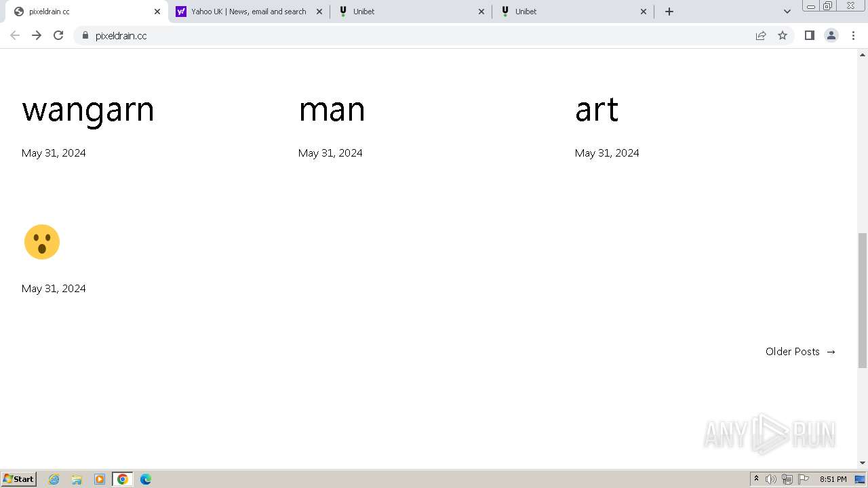Image resolution: width=868 pixels, height=488 pixels.
Task: Select the date under the man post
Action: click(330, 153)
